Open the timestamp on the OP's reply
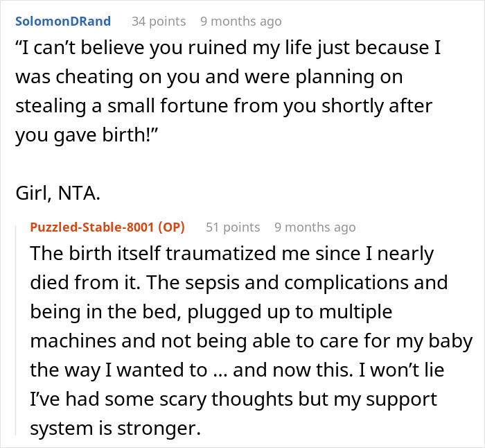 (x=315, y=227)
